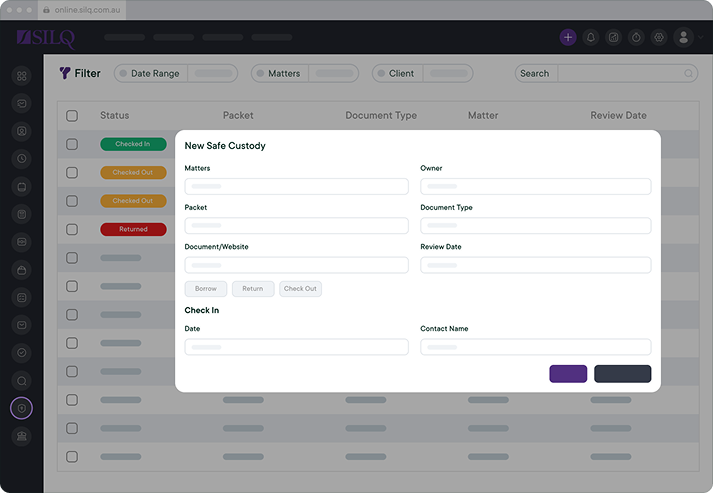713x493 pixels.
Task: Open the dashboard grid icon in sidebar
Action: 21,75
